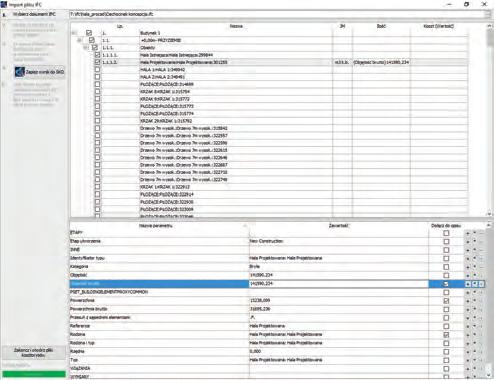Click the plus icon in the Typ row
This screenshot has width=494, height=380.
(468, 361)
